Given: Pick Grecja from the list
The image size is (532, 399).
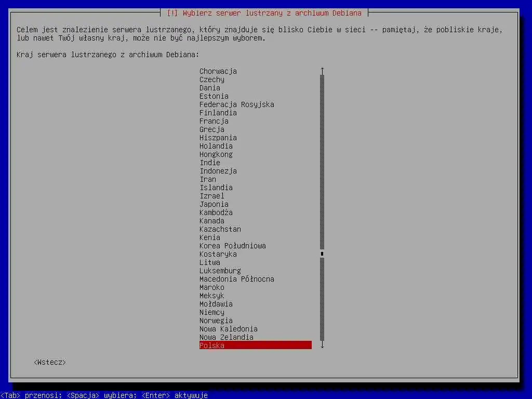Looking at the screenshot, I should [212, 129].
